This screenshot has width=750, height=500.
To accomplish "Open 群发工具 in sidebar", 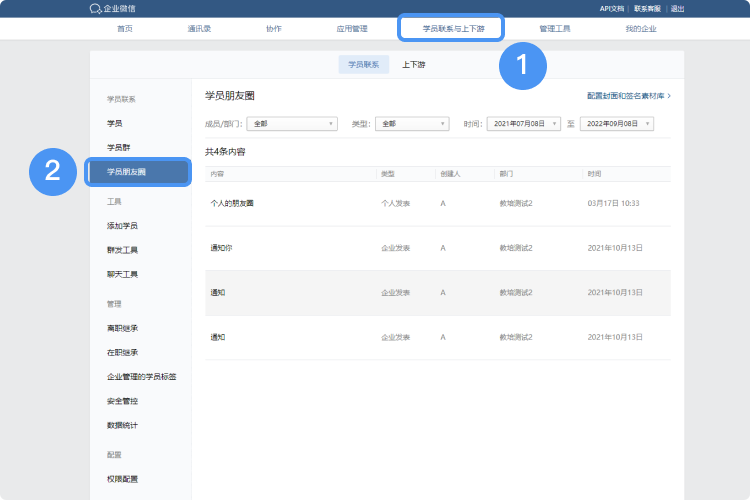I will coord(122,250).
